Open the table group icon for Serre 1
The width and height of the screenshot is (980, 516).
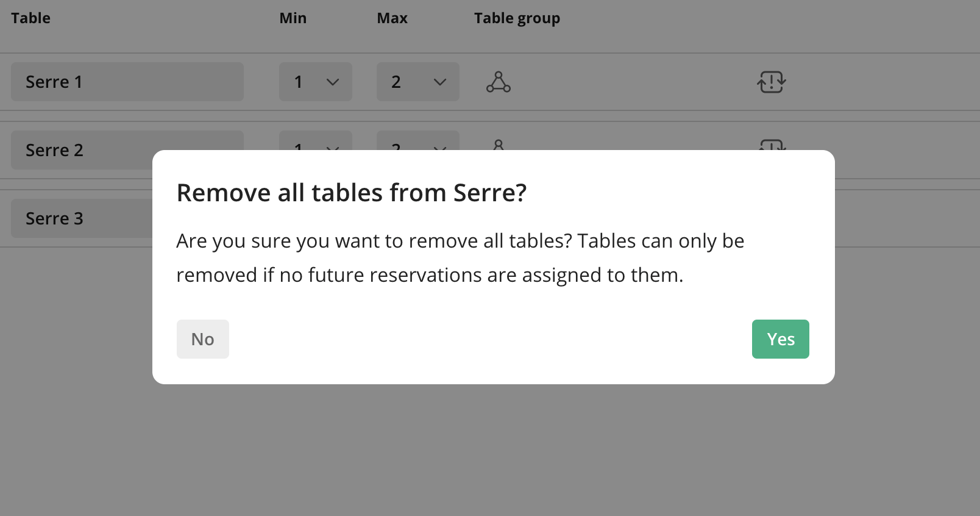499,82
